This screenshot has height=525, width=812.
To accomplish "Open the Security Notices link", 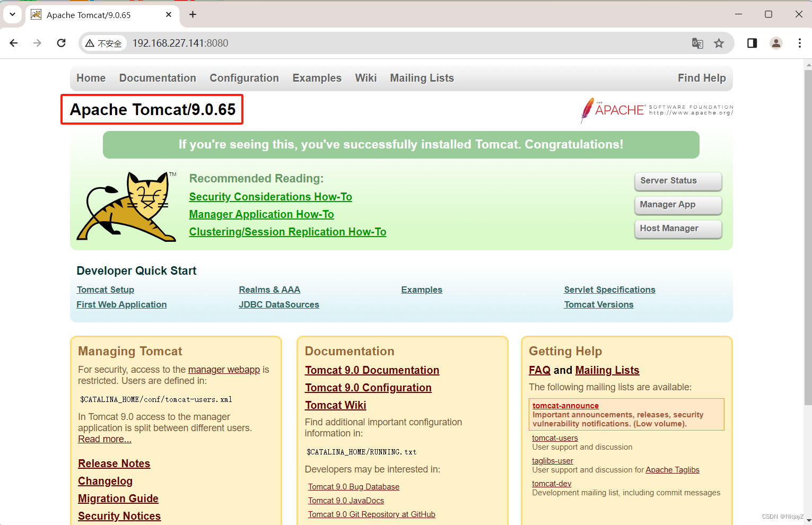I will point(119,516).
